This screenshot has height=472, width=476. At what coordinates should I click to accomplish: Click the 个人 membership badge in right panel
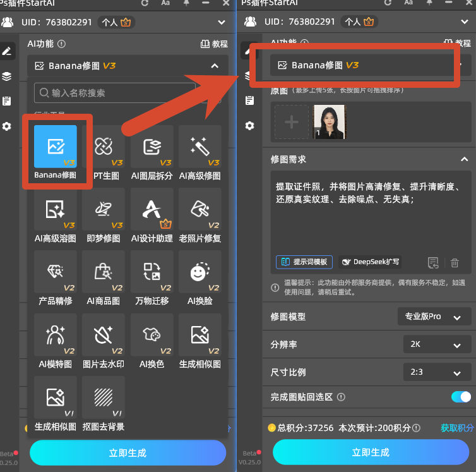(359, 21)
